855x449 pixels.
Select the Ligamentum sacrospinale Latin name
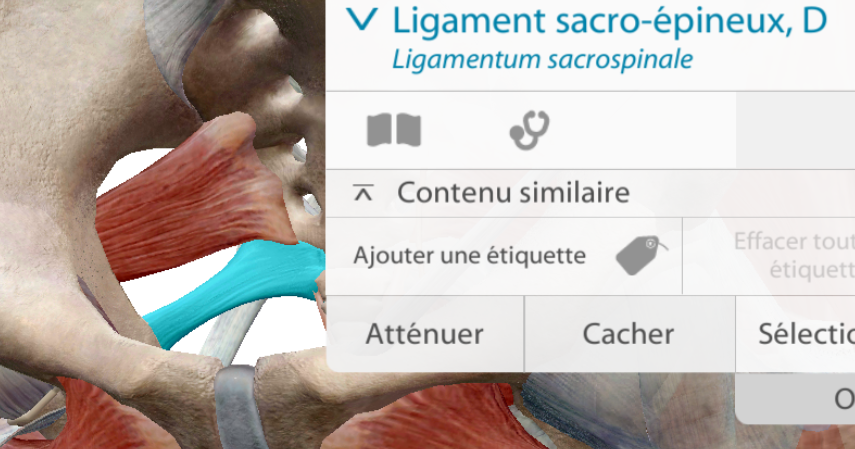click(543, 59)
